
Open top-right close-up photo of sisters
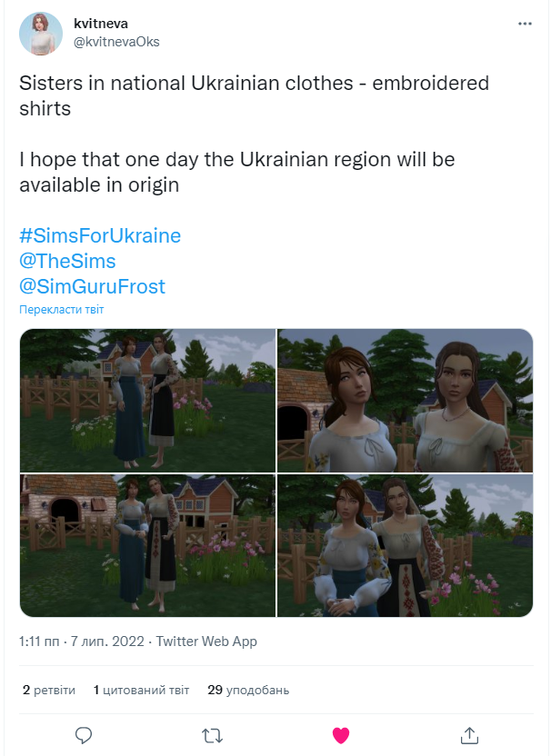(406, 400)
